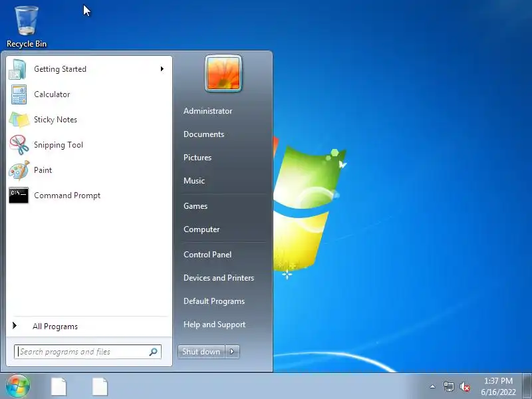This screenshot has width=532, height=399.
Task: Click the user account flower picture
Action: [x=223, y=74]
